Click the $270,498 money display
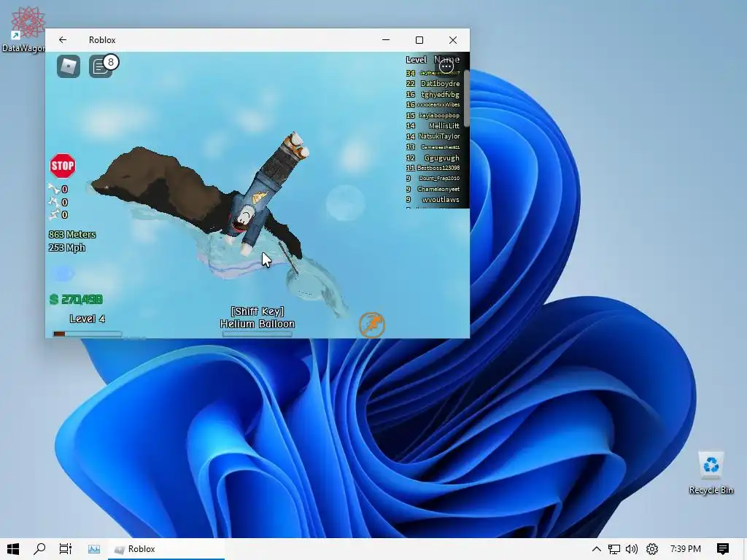Screen dimensions: 747x560 tap(76, 300)
